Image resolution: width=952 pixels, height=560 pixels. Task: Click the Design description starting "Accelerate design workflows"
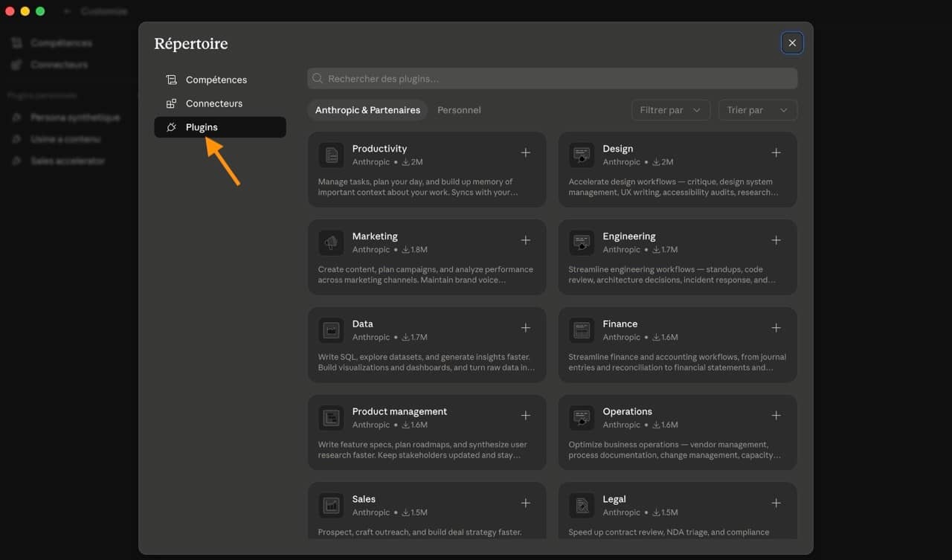(674, 187)
